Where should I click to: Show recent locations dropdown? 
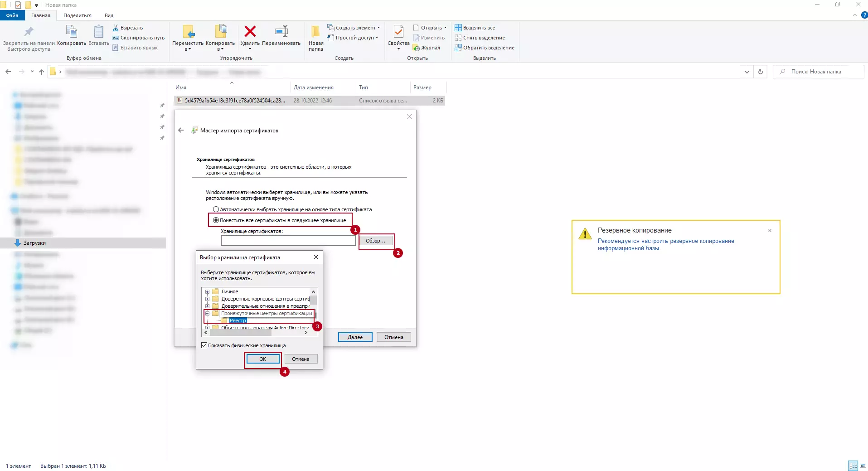pos(32,72)
